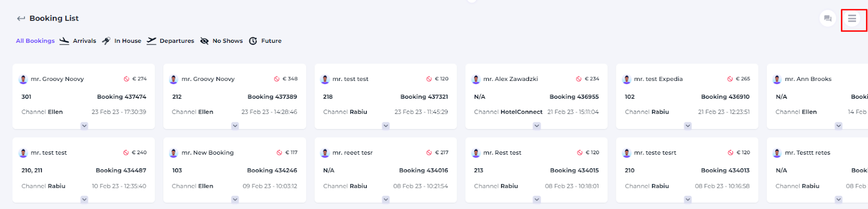
Task: Open the chat messages icon
Action: pyautogui.click(x=827, y=18)
